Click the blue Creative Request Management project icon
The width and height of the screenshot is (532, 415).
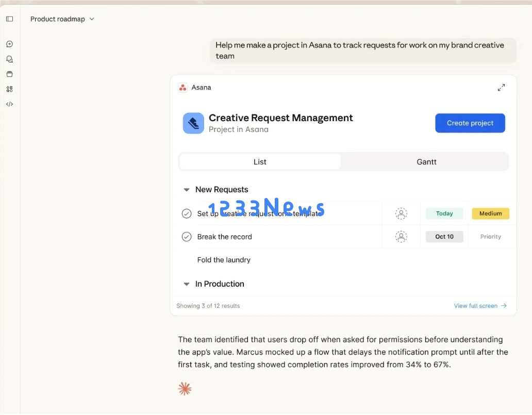[x=193, y=123]
